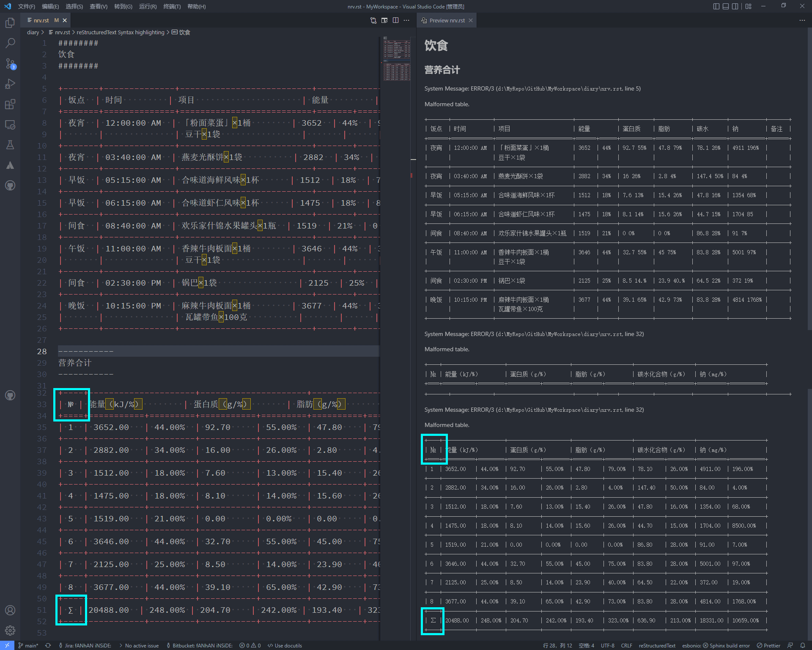Open Run and Debug view
812x650 pixels.
(10, 84)
